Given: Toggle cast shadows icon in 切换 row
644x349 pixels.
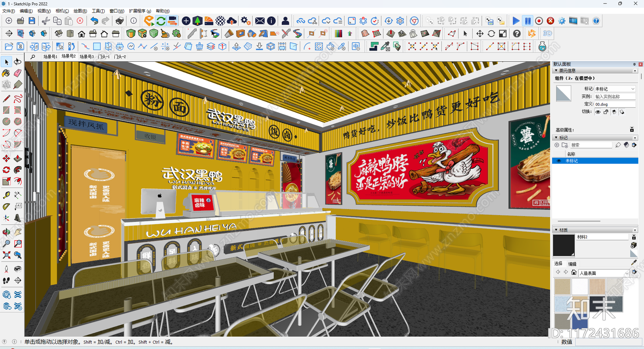Looking at the screenshot, I should (622, 112).
